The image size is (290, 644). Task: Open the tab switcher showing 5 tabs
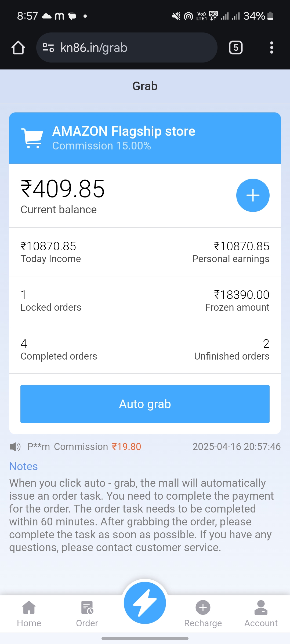pos(235,48)
